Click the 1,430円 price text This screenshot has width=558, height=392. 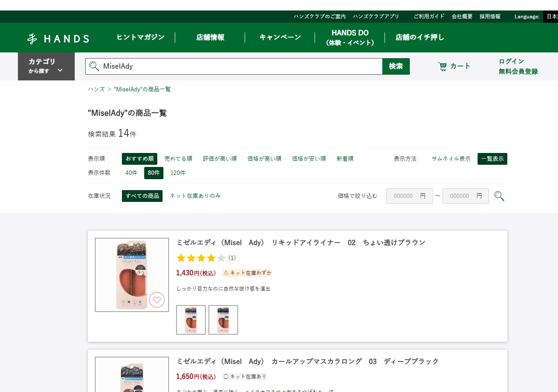pos(196,273)
